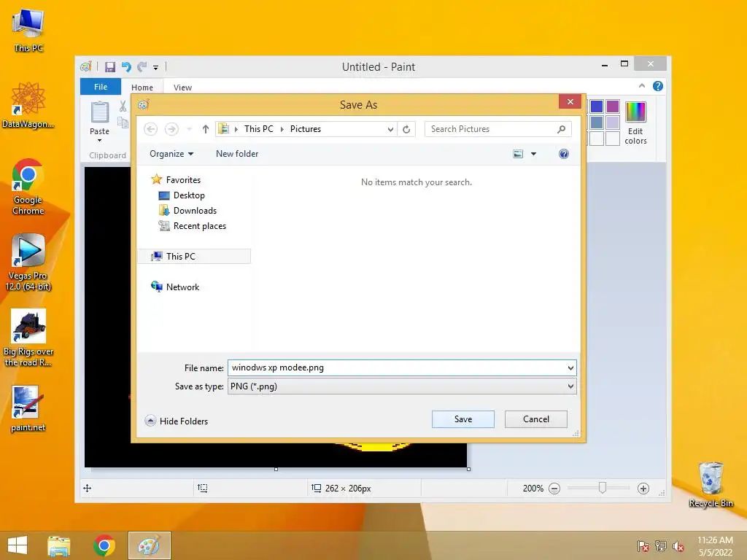The image size is (747, 560).
Task: Click the Cut scissors icon in Paint
Action: coord(123,106)
